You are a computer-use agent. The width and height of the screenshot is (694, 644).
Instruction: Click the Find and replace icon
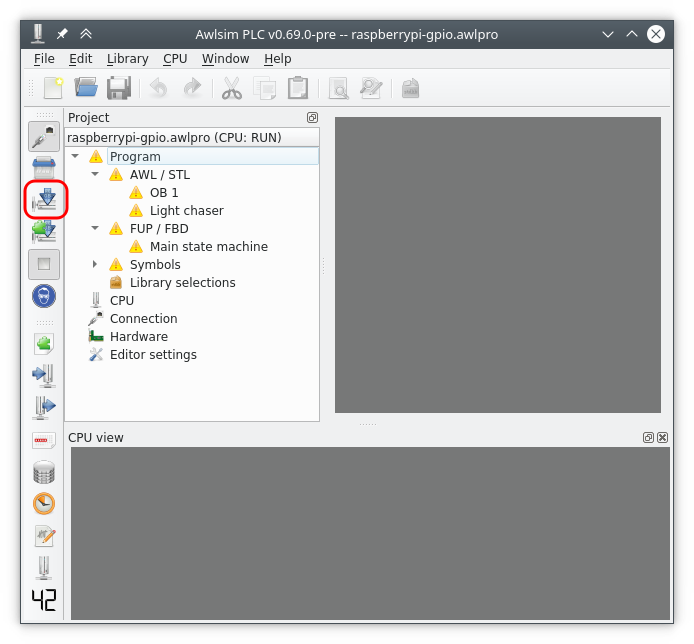tap(371, 88)
